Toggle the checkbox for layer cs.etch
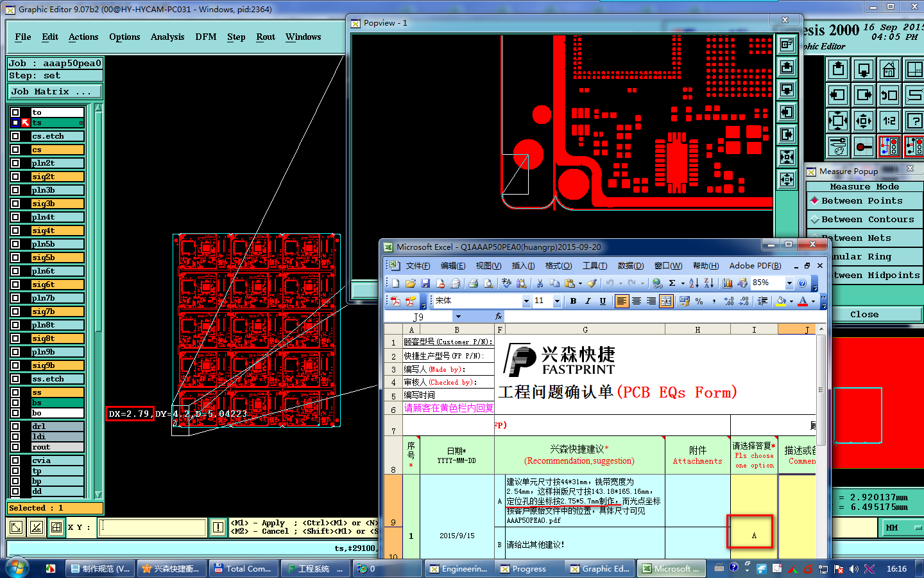 pos(15,136)
